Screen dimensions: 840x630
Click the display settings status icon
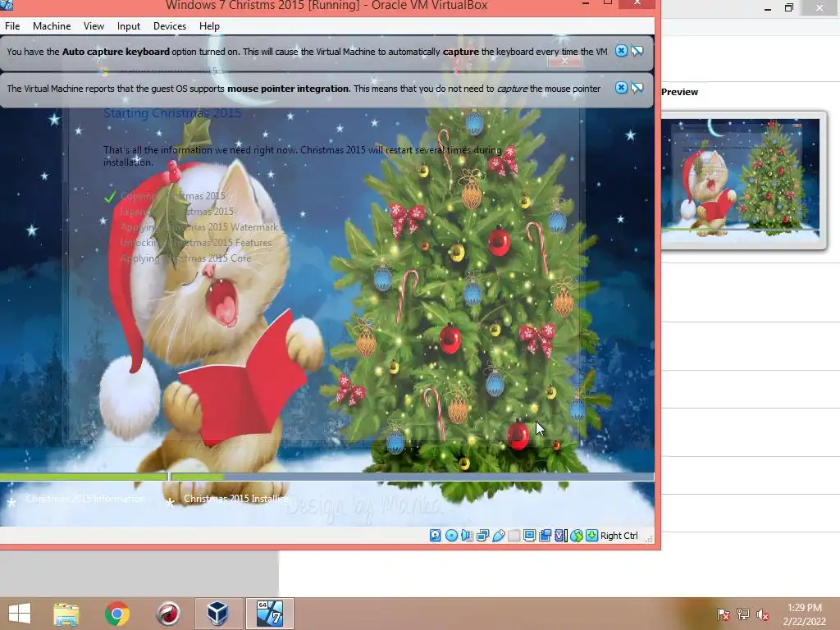529,535
